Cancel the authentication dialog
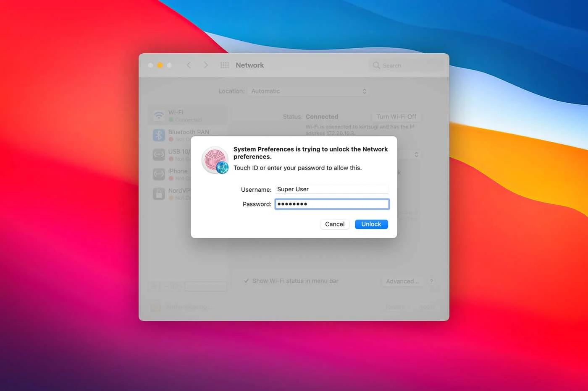This screenshot has width=588, height=391. tap(335, 224)
